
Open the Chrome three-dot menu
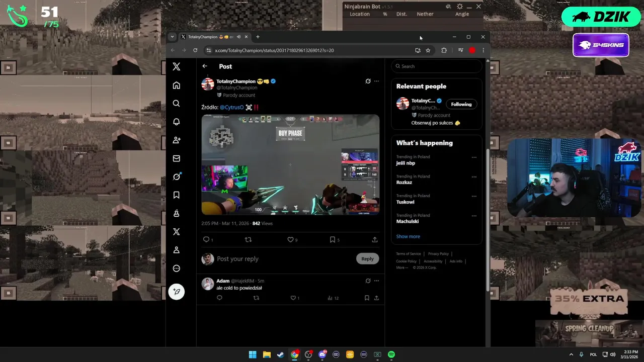tap(483, 50)
